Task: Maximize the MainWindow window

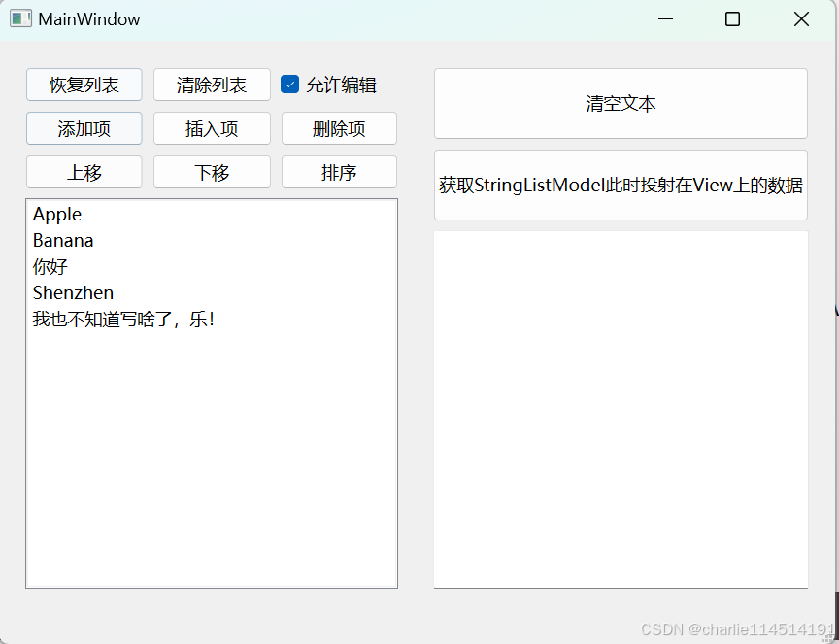Action: (732, 19)
